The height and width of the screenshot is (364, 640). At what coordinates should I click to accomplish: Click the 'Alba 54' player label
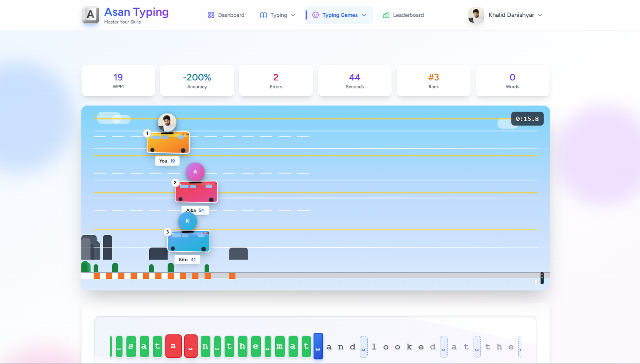coord(195,210)
